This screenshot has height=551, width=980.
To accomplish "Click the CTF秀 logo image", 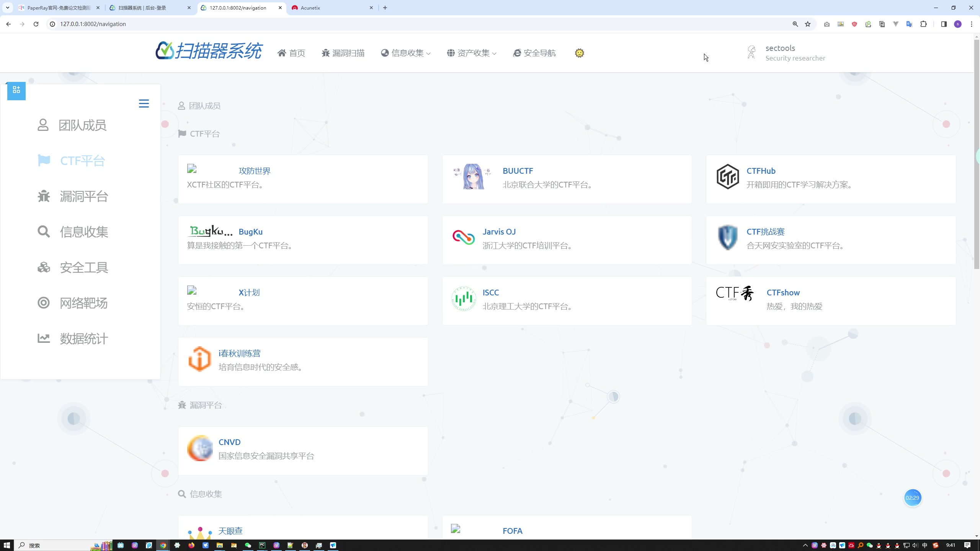I will point(735,293).
